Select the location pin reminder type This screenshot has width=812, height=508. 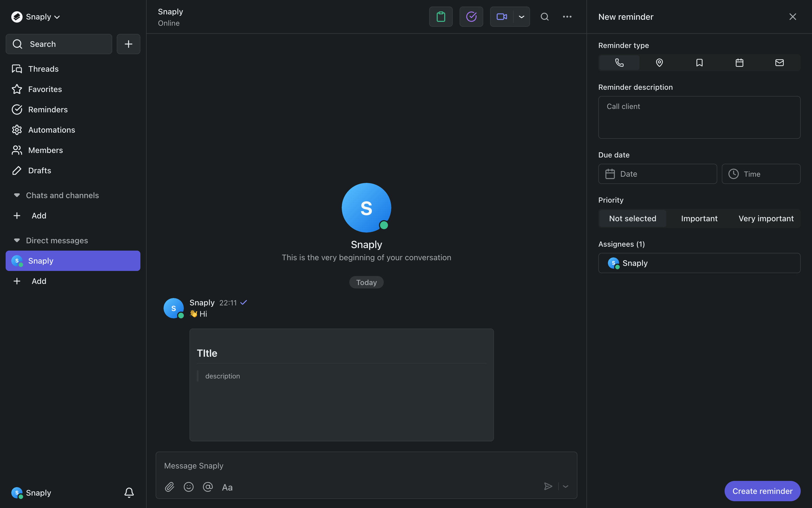[659, 62]
